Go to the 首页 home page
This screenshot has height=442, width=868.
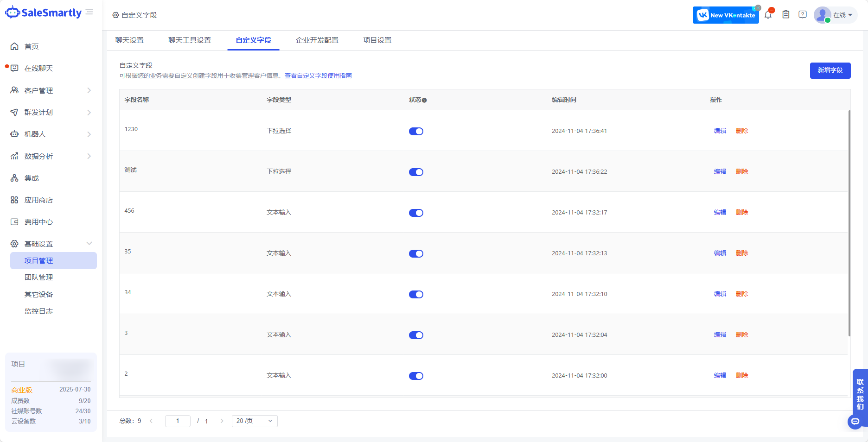tap(32, 46)
